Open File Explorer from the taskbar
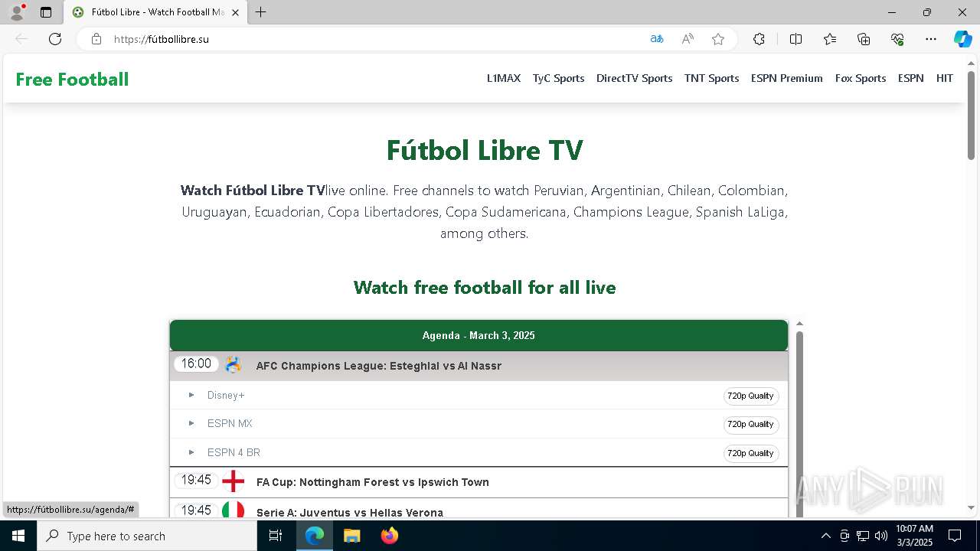The width and height of the screenshot is (980, 551). (351, 536)
